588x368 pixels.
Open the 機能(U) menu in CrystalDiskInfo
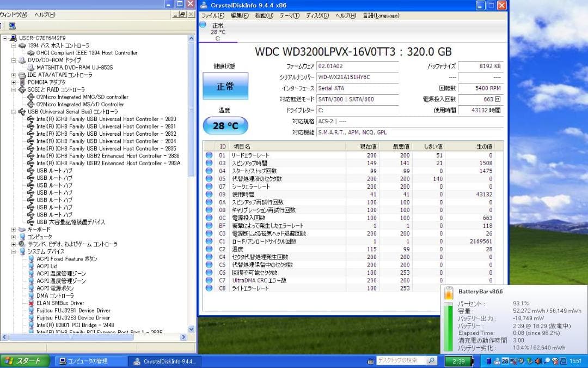coord(264,16)
